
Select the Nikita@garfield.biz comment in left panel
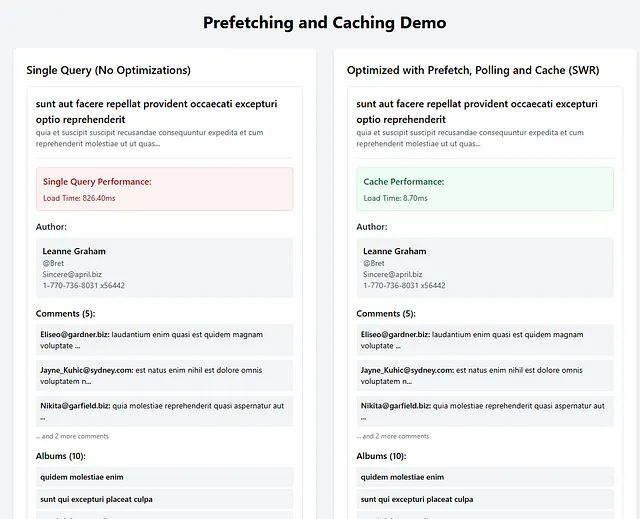[164, 411]
